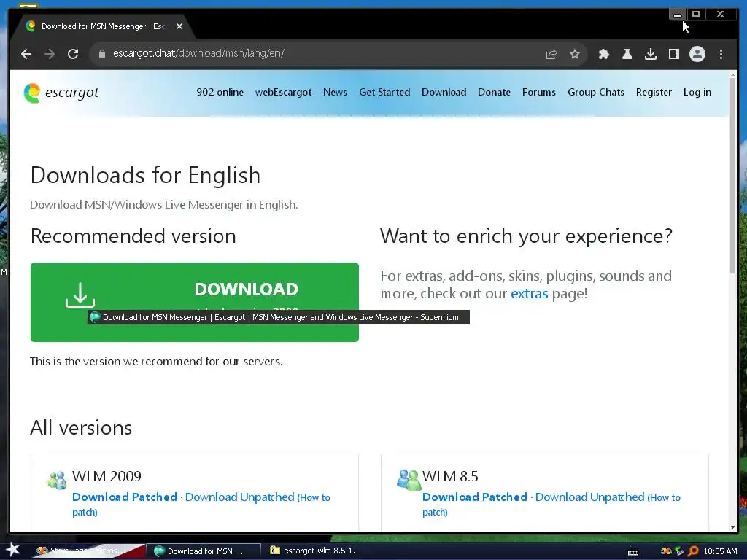Click the scrollbar down arrow
This screenshot has height=560, width=747.
pos(732,527)
